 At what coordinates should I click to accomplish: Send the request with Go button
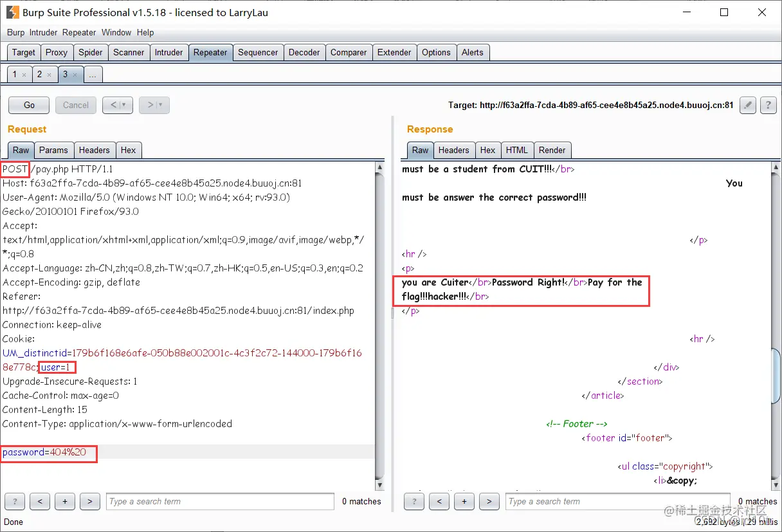(30, 105)
